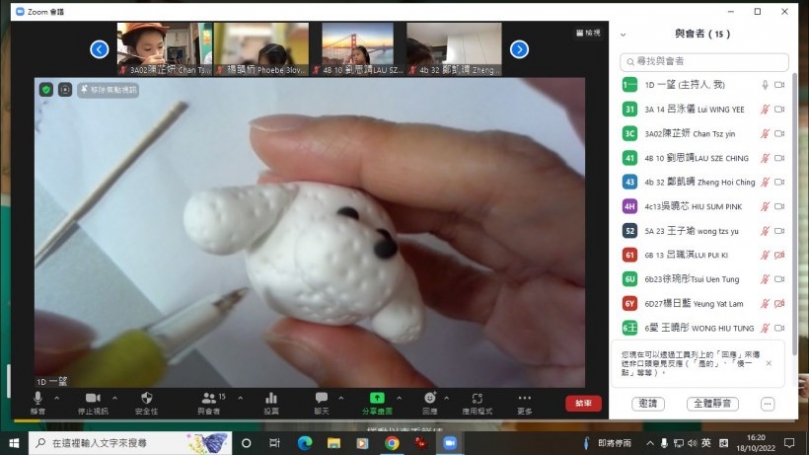Click the participant search field
This screenshot has height=455, width=809.
coord(704,61)
